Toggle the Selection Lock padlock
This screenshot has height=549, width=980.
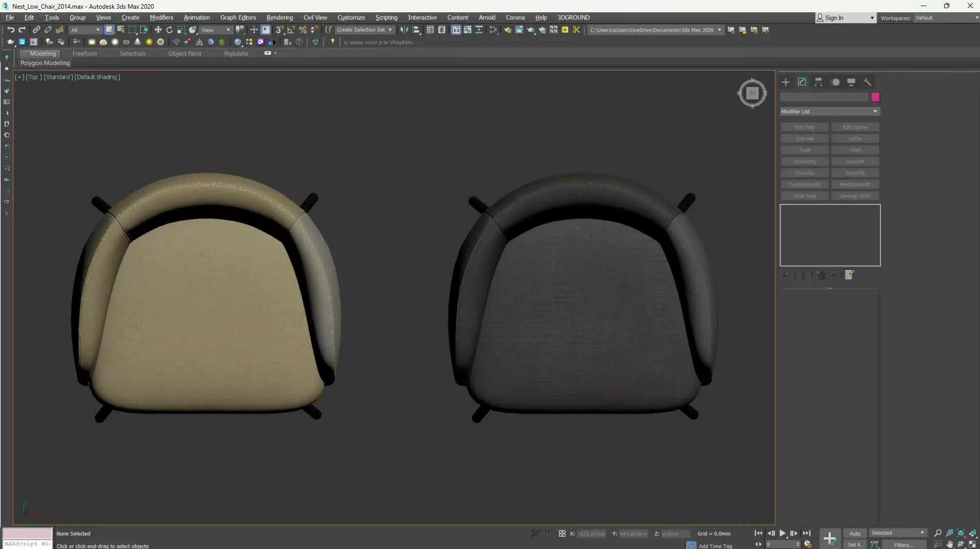click(548, 534)
